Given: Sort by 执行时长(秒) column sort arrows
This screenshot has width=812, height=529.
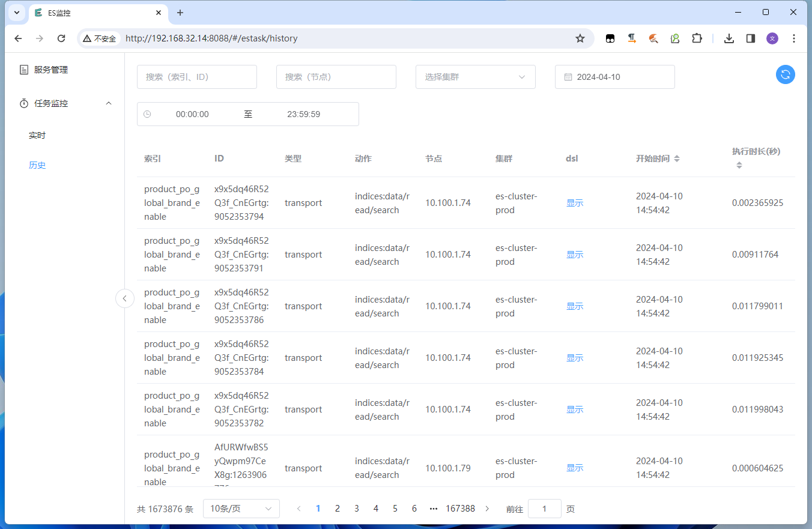Looking at the screenshot, I should 739,165.
